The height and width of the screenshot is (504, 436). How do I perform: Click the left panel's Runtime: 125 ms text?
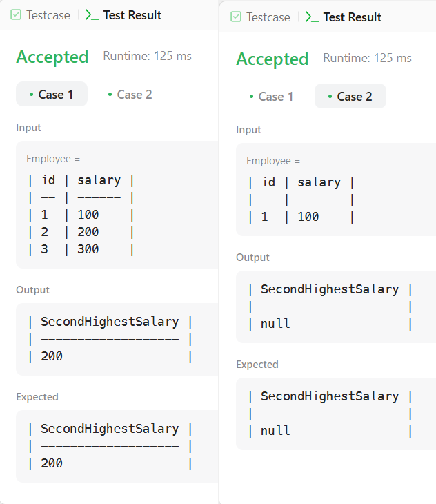click(147, 56)
